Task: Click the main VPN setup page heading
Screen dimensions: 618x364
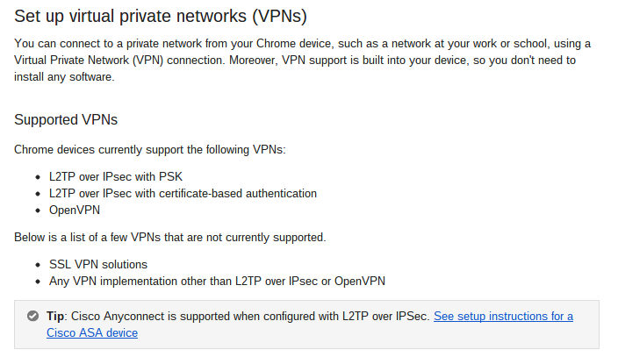Action: pyautogui.click(x=161, y=16)
